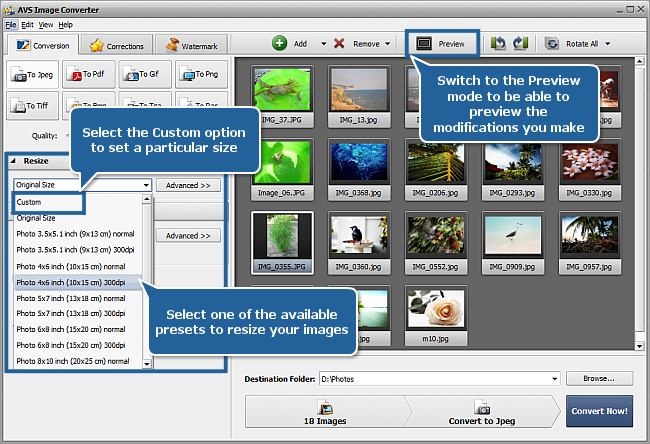Select the IMG_13.jpg coast thumbnail
Viewport: 650px width, 444px height.
(359, 97)
